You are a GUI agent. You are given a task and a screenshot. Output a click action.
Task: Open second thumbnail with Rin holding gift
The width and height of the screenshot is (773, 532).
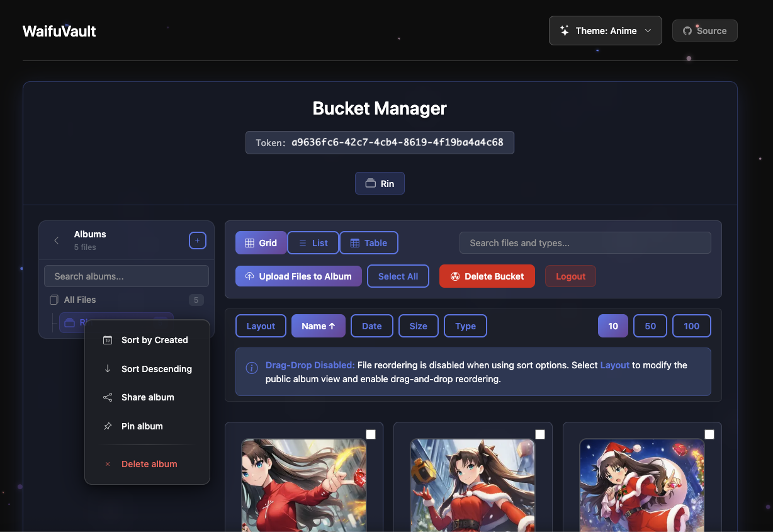point(473,485)
